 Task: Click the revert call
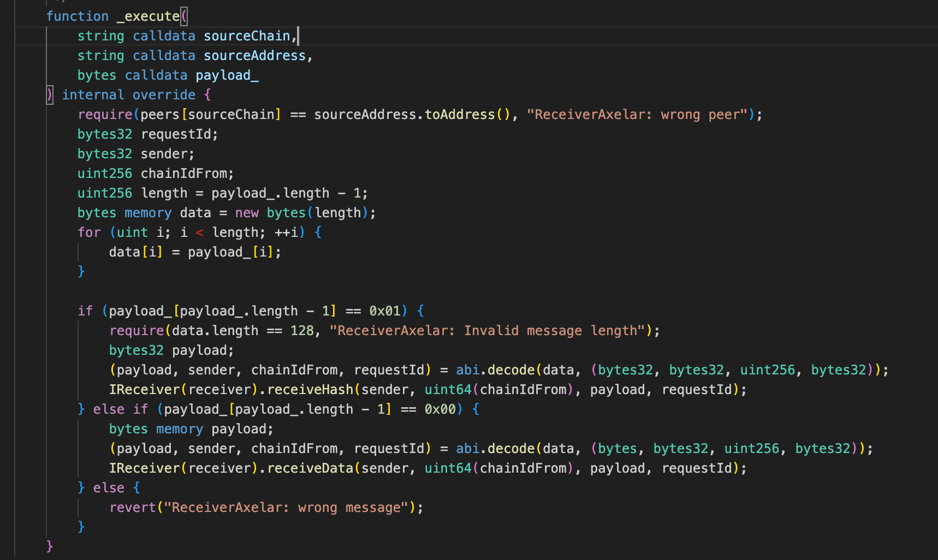coord(132,508)
